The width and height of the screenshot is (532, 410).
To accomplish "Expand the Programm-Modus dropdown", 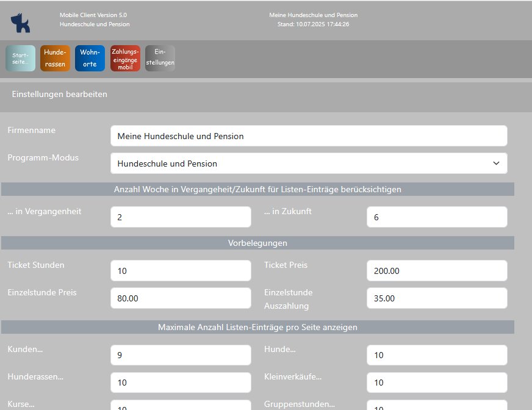I will [308, 164].
